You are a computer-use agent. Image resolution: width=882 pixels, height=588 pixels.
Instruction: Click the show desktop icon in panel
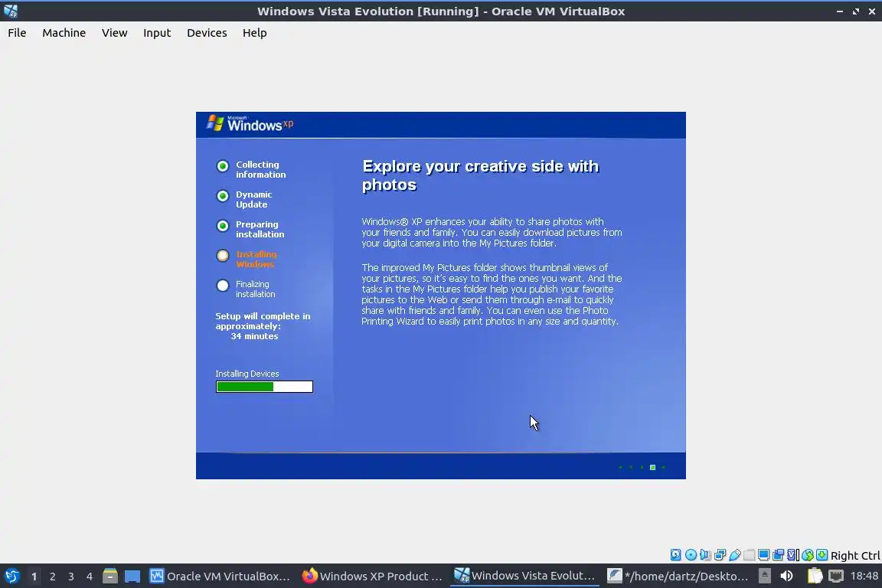(132, 577)
